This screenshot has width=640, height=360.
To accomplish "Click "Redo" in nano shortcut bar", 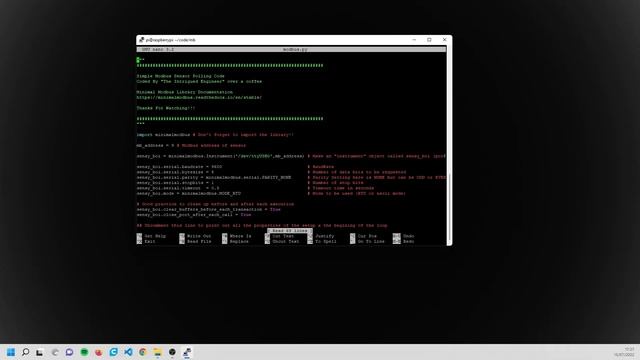I will pos(409,241).
